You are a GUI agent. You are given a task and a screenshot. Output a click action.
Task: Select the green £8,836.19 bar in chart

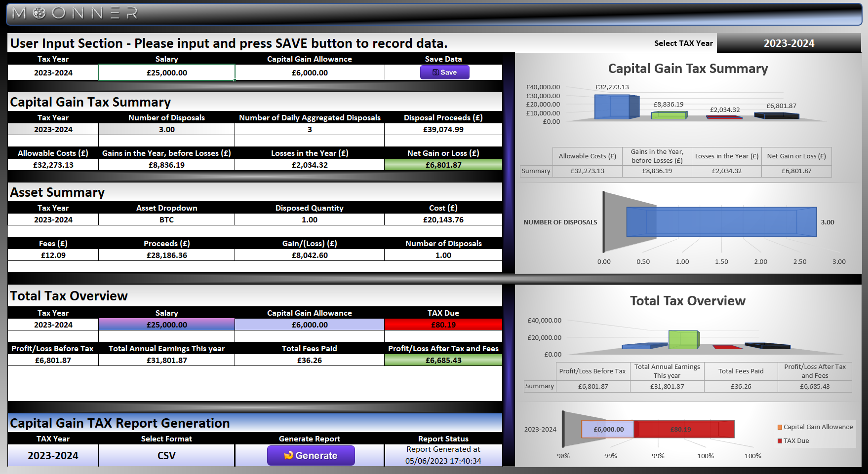point(669,115)
